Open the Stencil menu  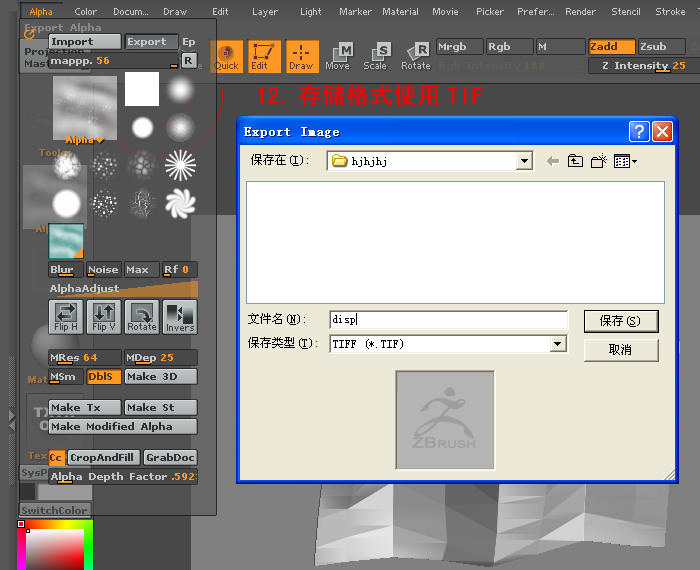coord(625,12)
